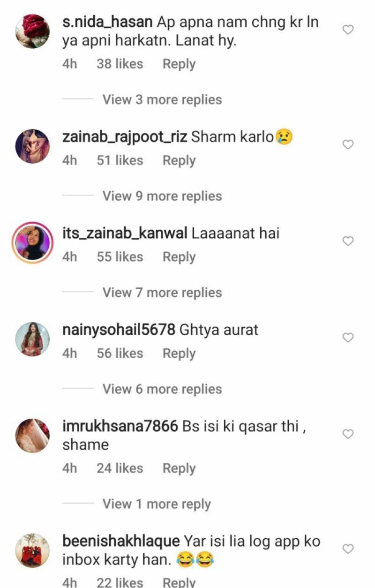Viewport: 375px width, 588px height.
Task: Tap heart icon on zainab_rajpoot_riz's comment
Action: pyautogui.click(x=348, y=145)
